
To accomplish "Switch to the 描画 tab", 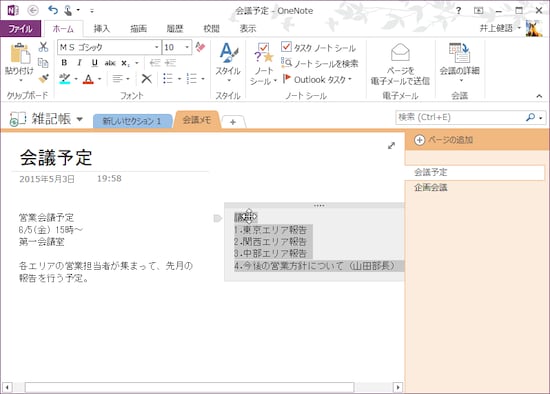I will (138, 29).
